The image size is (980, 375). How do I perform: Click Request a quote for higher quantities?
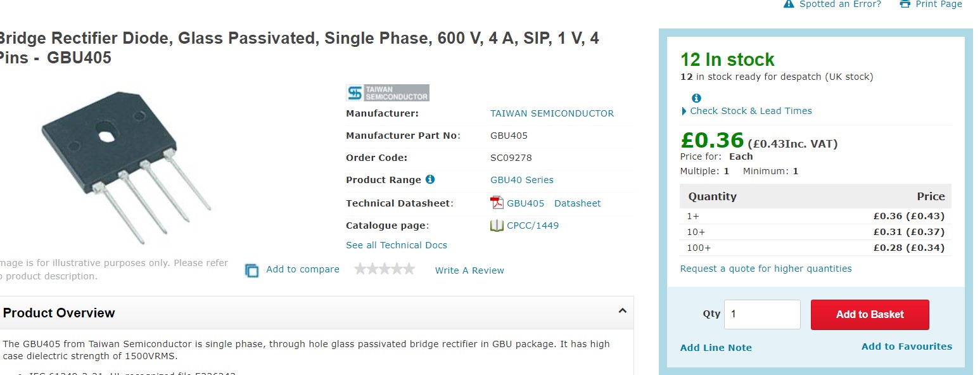coord(766,269)
